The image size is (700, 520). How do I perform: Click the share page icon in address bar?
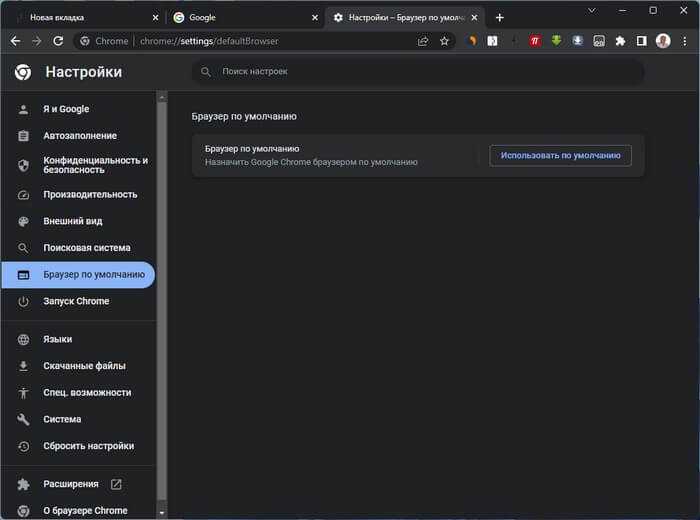pos(423,41)
